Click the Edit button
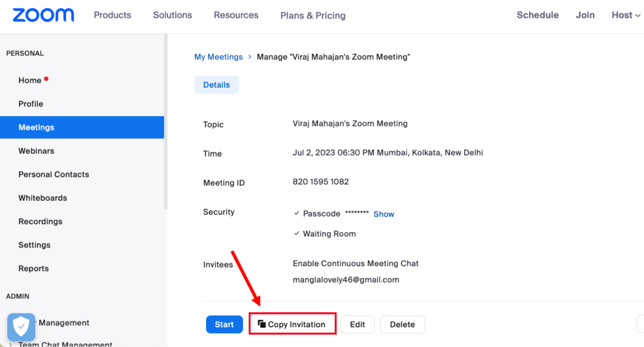The height and width of the screenshot is (347, 644). (357, 324)
